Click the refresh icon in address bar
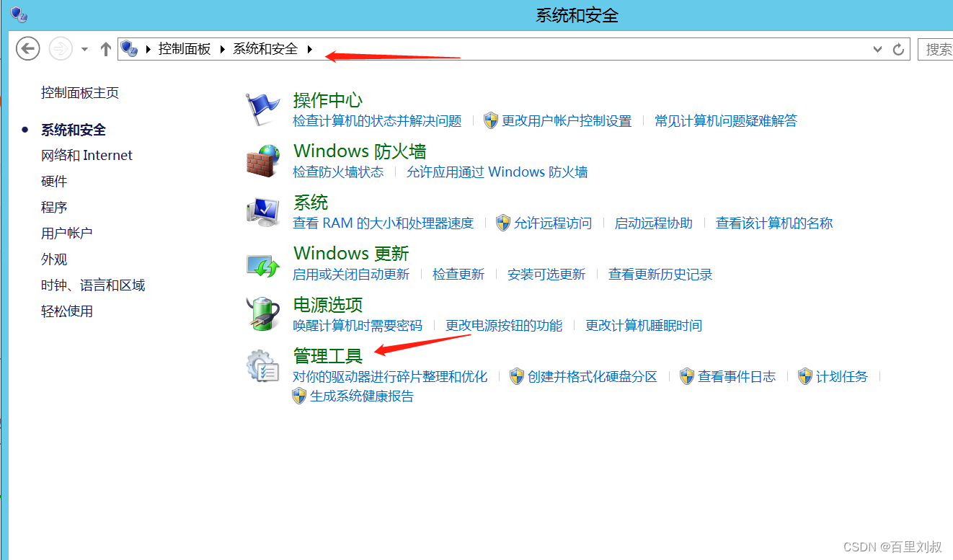 coord(898,49)
